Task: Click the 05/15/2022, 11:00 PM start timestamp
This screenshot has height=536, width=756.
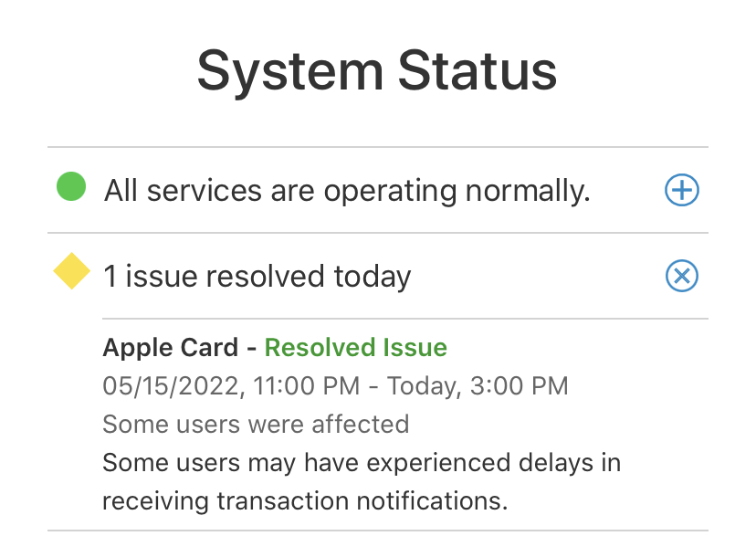Action: [231, 386]
